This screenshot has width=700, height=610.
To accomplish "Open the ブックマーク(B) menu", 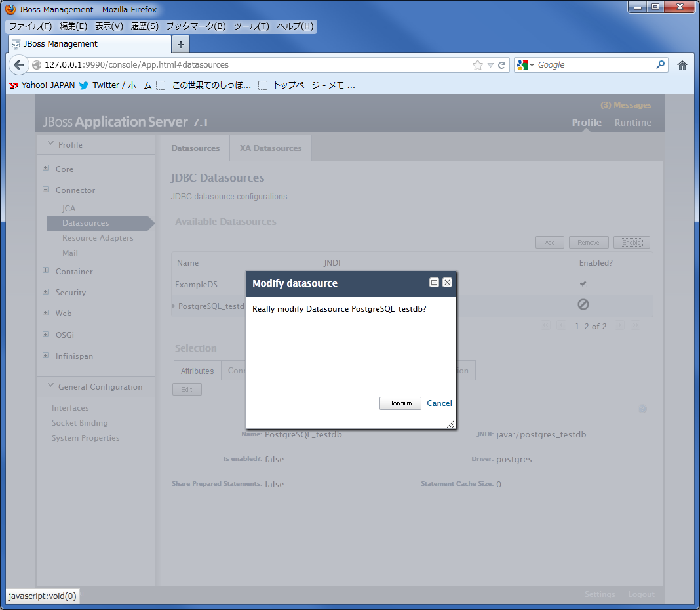I will (196, 26).
